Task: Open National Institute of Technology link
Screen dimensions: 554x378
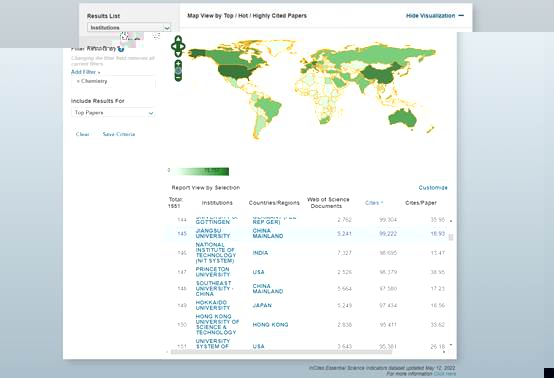Action: pyautogui.click(x=216, y=253)
